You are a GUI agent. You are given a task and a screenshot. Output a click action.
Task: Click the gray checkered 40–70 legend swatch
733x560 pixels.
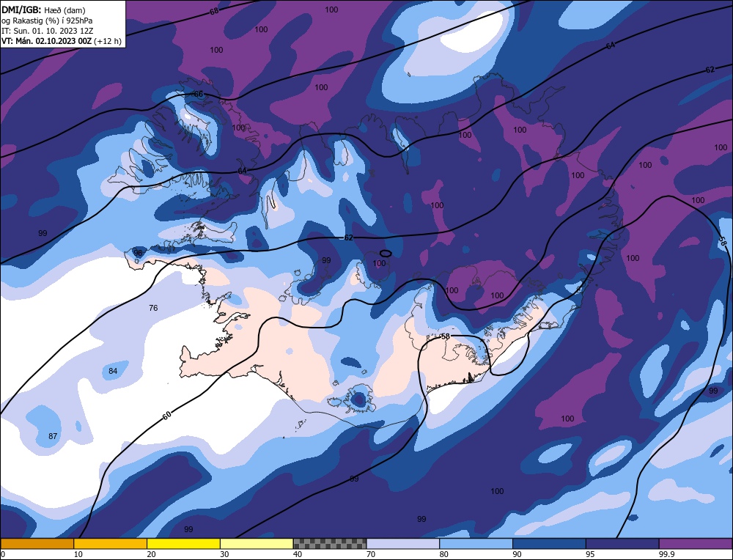coord(330,544)
